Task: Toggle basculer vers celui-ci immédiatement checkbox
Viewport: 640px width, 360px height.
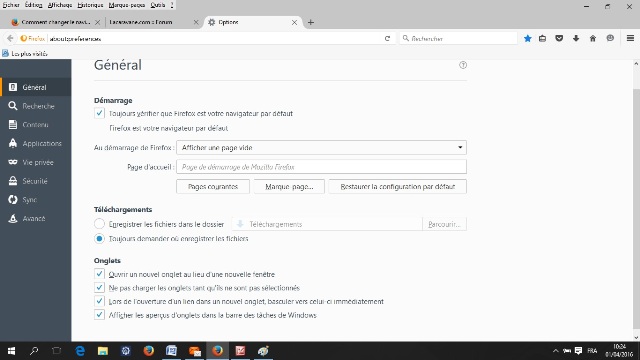Action: click(x=99, y=301)
